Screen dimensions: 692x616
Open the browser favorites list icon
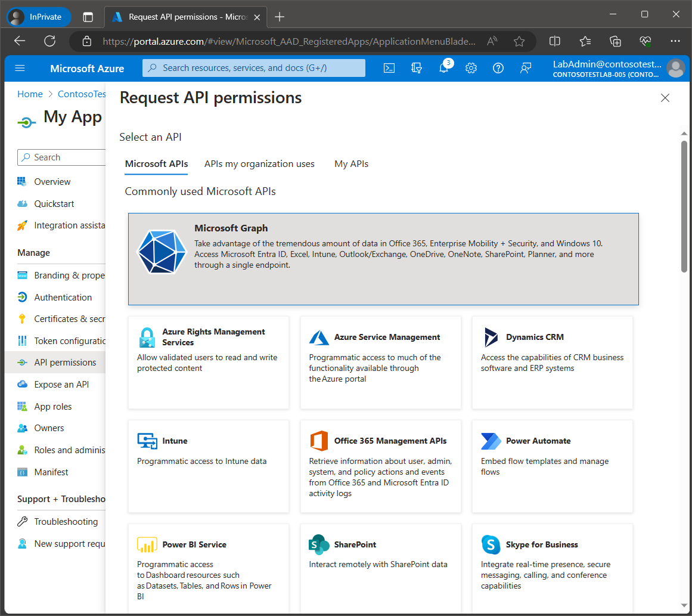585,42
